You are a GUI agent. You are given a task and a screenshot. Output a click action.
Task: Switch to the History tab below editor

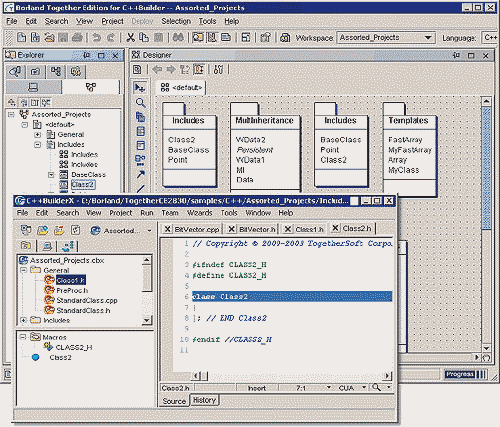pyautogui.click(x=204, y=400)
